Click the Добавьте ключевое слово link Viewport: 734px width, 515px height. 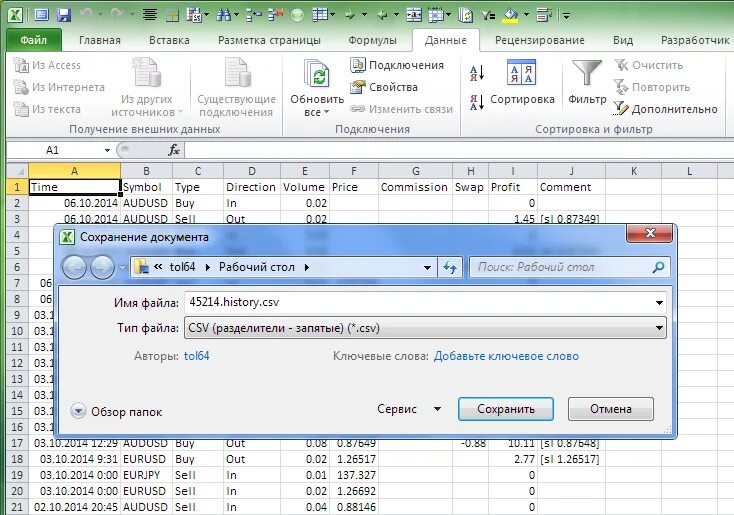coord(506,356)
